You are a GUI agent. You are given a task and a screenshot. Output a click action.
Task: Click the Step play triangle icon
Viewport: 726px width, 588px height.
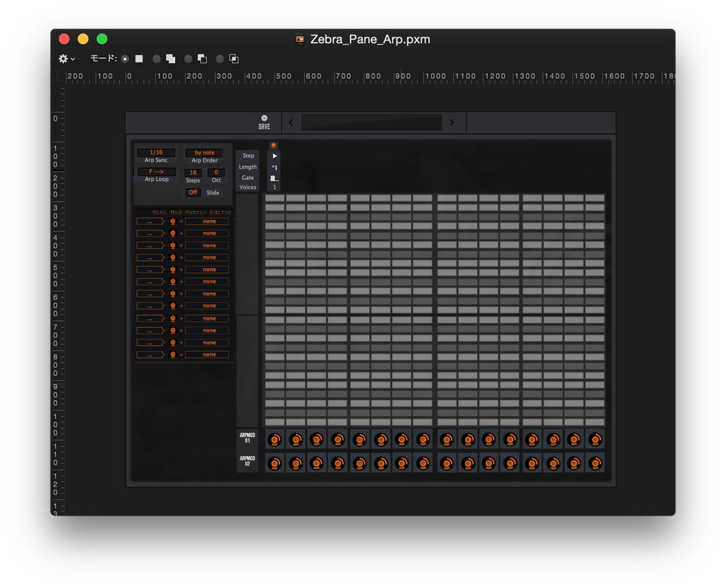(x=274, y=156)
